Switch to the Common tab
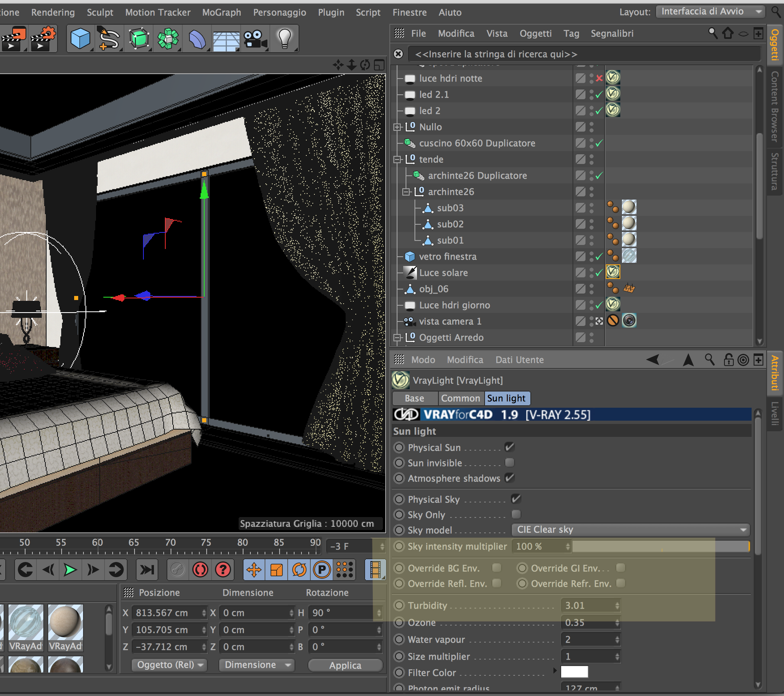784x696 pixels. (x=460, y=398)
